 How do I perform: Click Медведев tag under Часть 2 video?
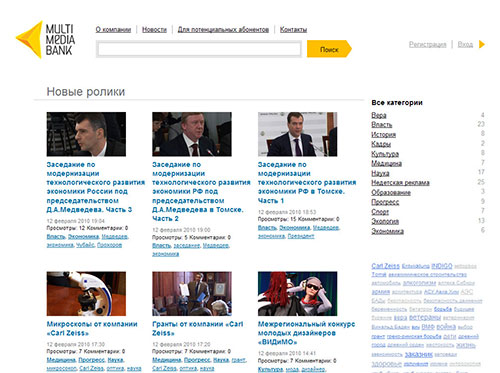[216, 246]
